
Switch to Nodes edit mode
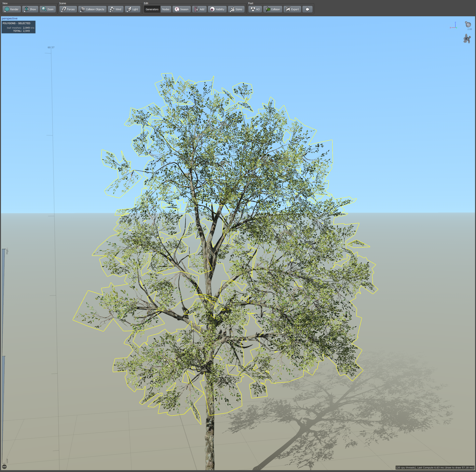tap(165, 9)
